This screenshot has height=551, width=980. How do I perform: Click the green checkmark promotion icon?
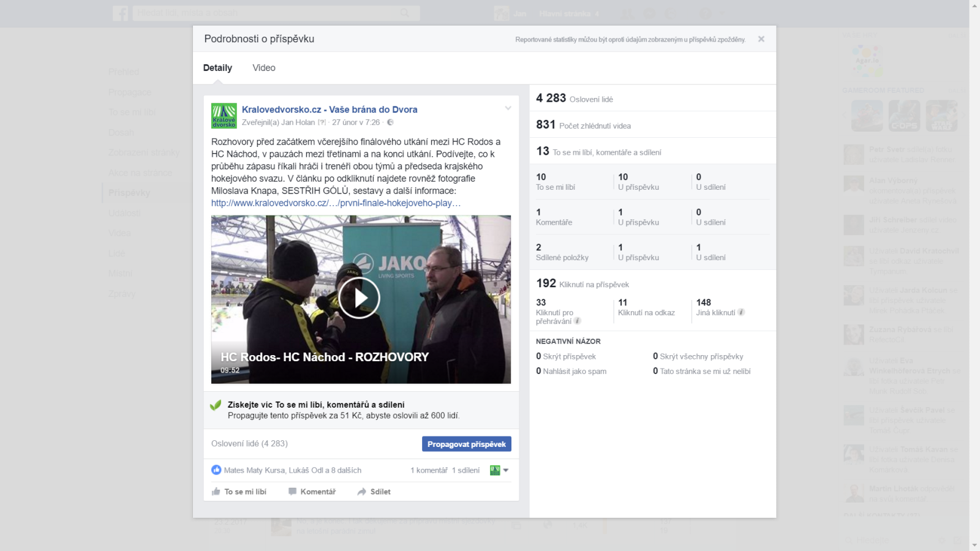[216, 405]
